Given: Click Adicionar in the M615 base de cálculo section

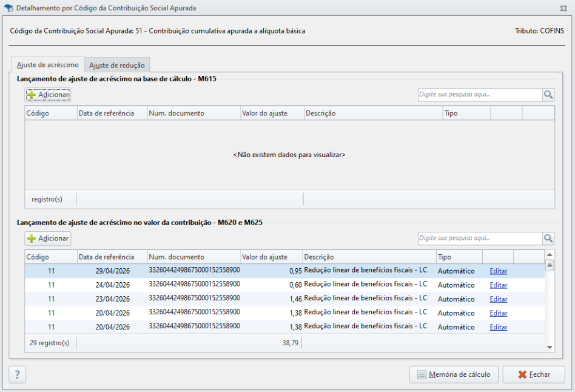Looking at the screenshot, I should coord(48,95).
